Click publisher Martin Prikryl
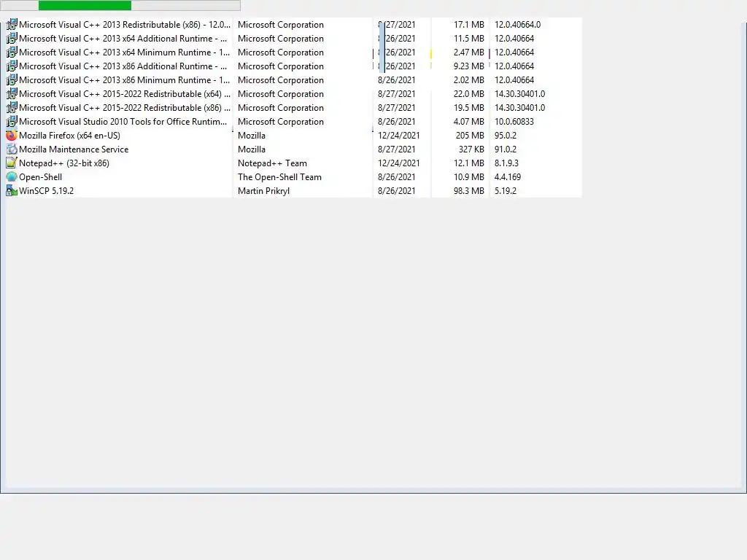 [x=264, y=190]
